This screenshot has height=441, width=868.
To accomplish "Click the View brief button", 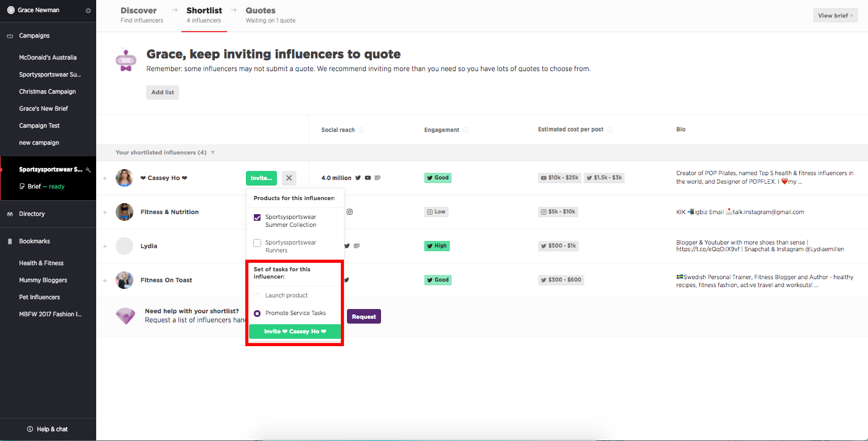I will [836, 15].
